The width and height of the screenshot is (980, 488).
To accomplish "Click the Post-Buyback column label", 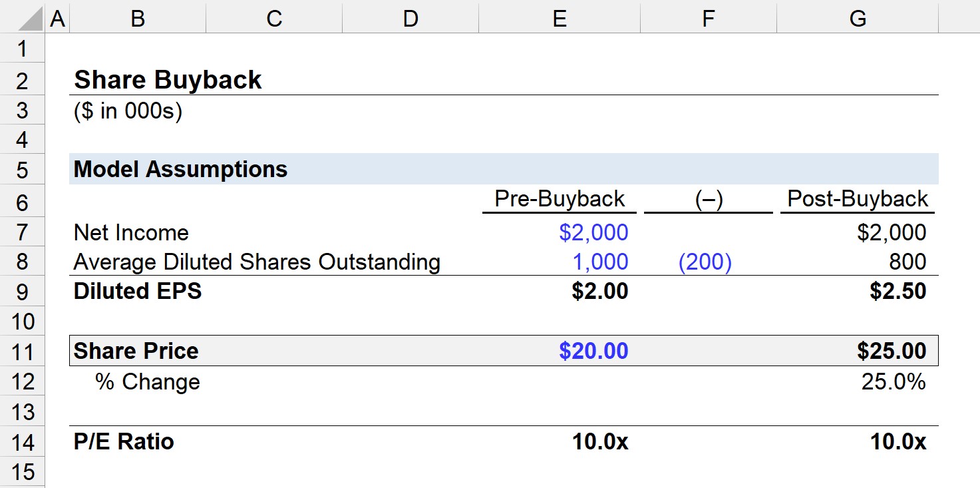I will coord(858,199).
